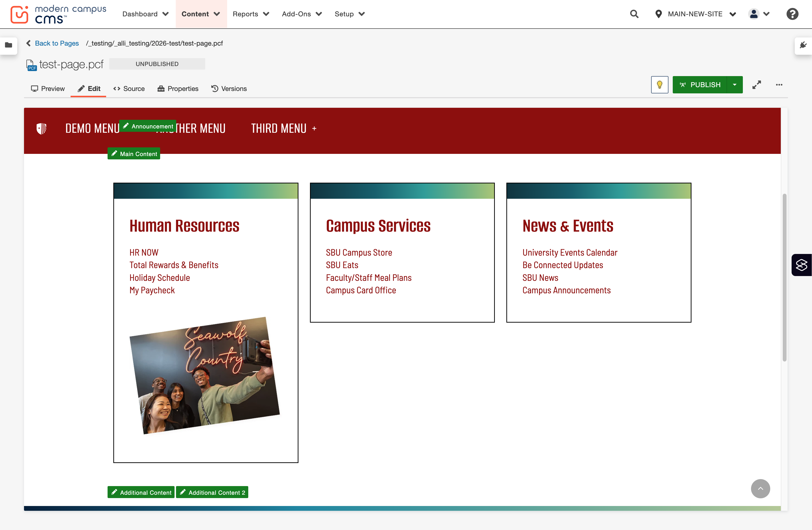
Task: Click the page check lightbulb icon
Action: pos(660,84)
